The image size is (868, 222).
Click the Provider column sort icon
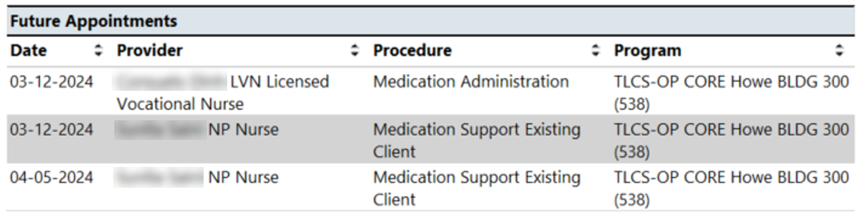pyautogui.click(x=354, y=50)
